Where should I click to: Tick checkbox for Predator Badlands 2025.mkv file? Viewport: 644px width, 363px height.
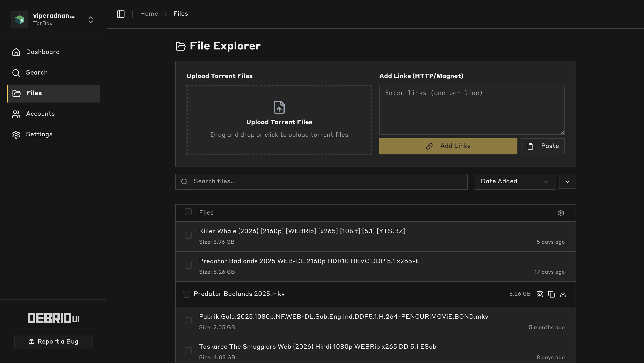pos(186,294)
